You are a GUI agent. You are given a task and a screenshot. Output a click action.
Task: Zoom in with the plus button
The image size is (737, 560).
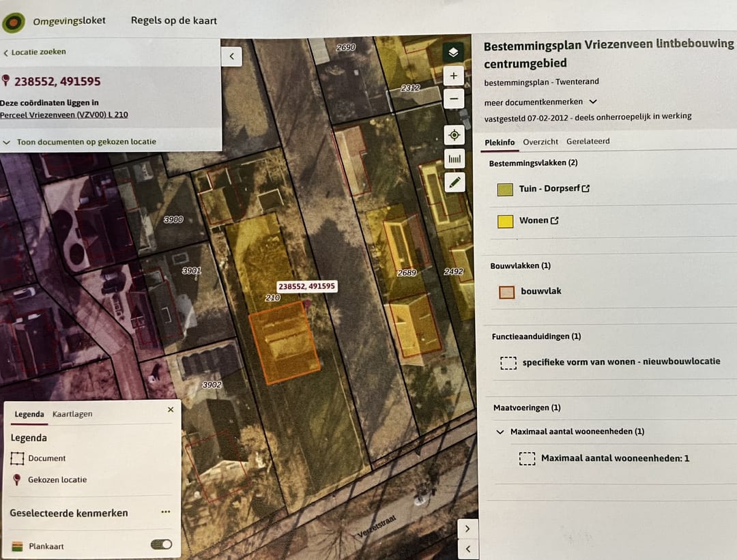tap(453, 76)
